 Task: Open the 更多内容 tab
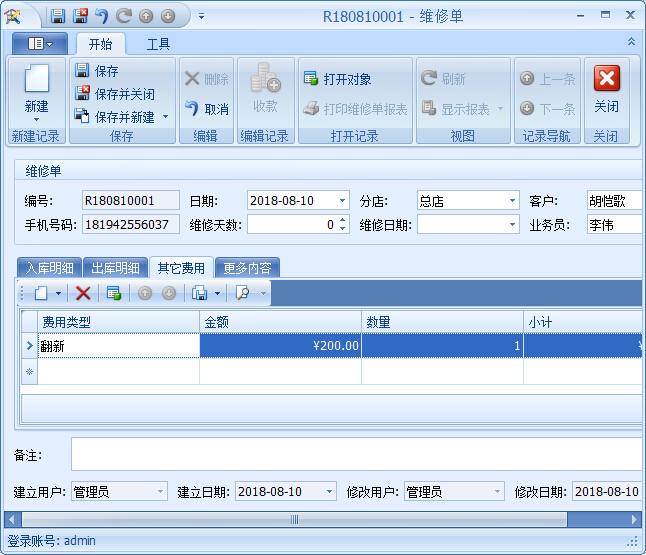[x=249, y=268]
